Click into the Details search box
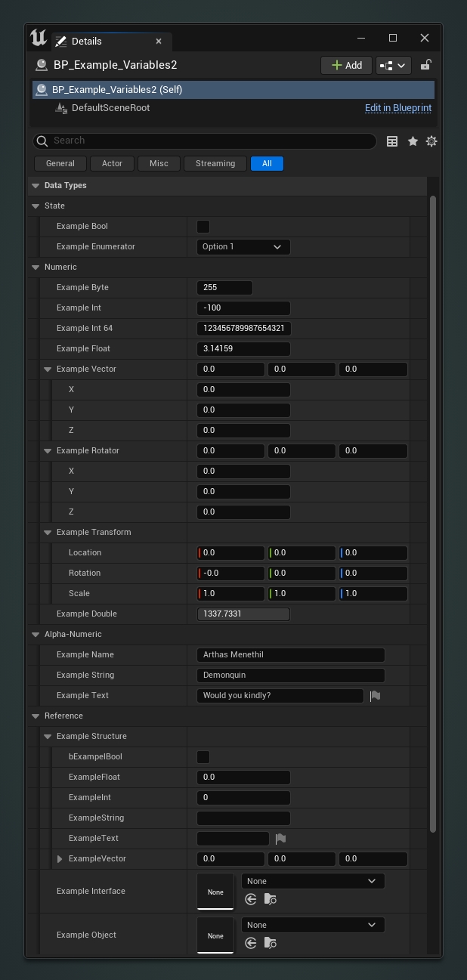Viewport: 467px width, 980px height. pyautogui.click(x=204, y=141)
